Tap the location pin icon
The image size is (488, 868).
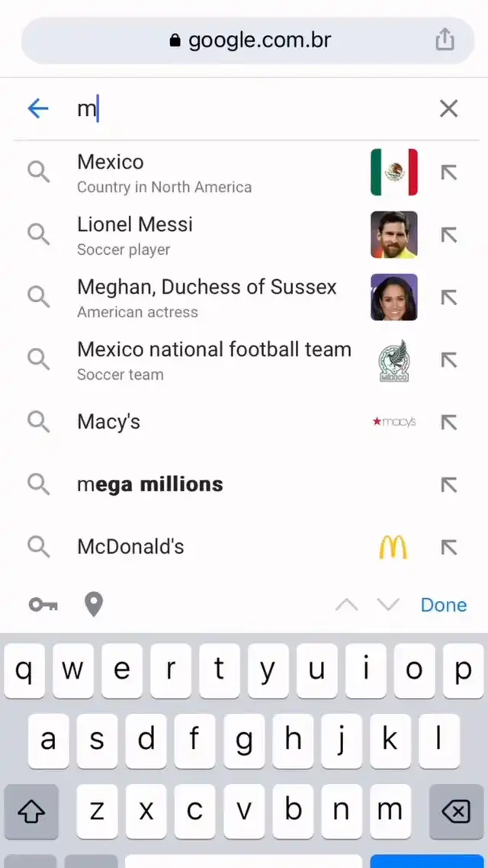tap(93, 605)
